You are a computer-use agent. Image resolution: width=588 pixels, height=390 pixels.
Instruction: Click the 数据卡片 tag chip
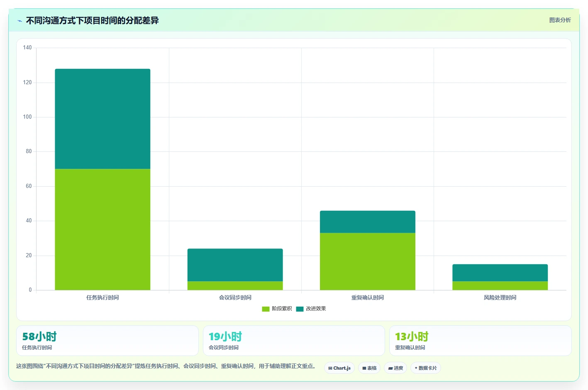(x=426, y=368)
